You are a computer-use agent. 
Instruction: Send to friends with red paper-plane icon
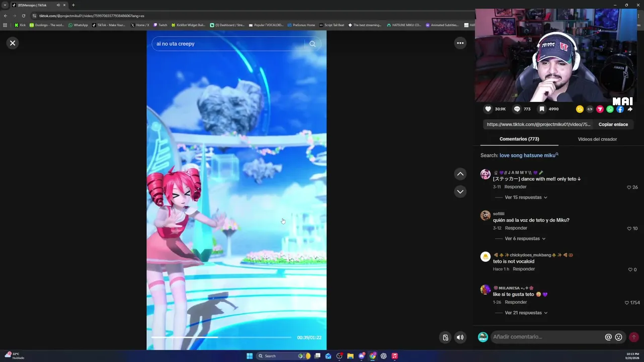click(x=600, y=109)
